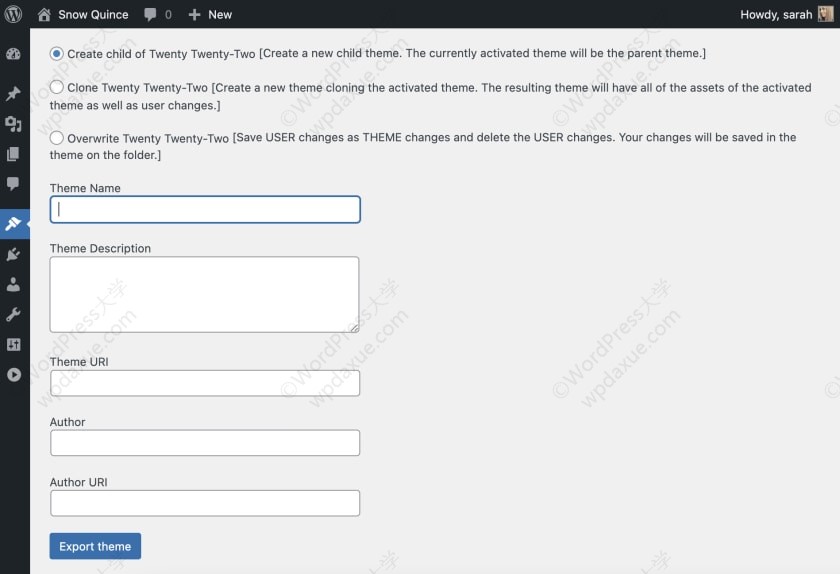Image resolution: width=840 pixels, height=574 pixels.
Task: Open the comments bubble in admin bar
Action: [x=150, y=14]
